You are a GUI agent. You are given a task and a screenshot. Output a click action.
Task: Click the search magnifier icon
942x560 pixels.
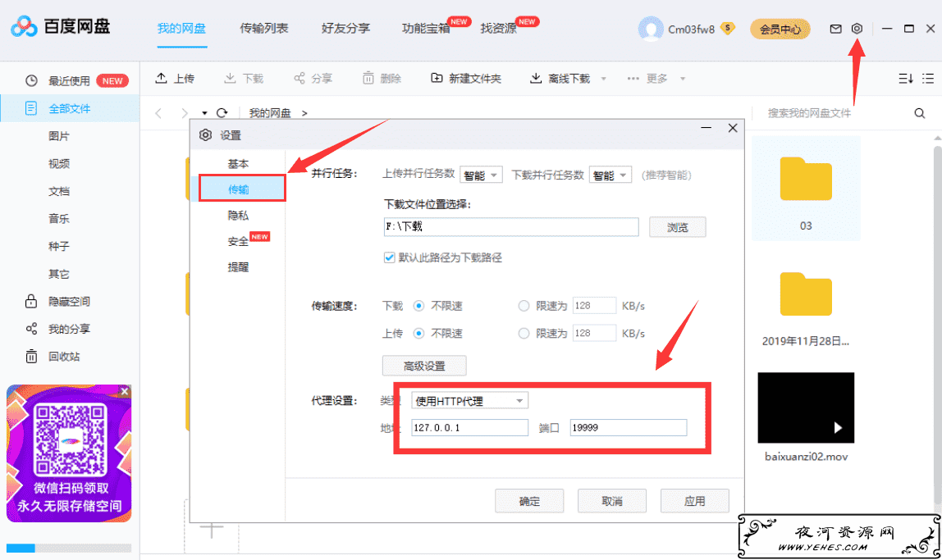(919, 113)
